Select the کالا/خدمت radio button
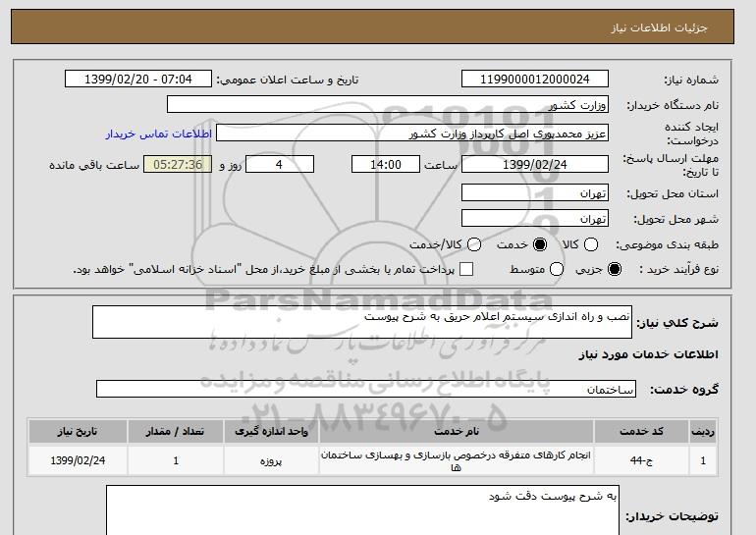 pyautogui.click(x=474, y=244)
